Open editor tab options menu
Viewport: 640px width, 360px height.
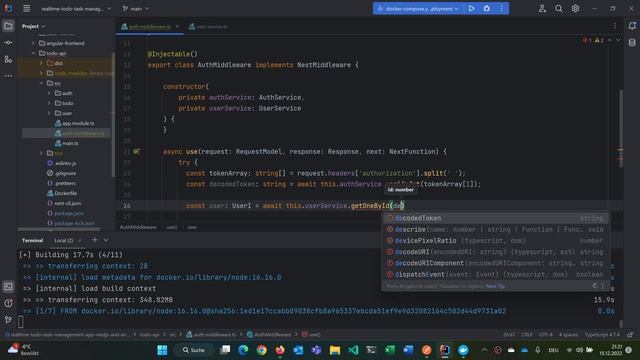[x=615, y=26]
